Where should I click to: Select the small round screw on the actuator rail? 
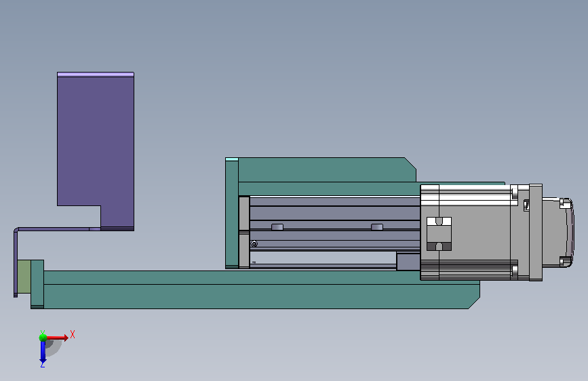[x=254, y=244]
